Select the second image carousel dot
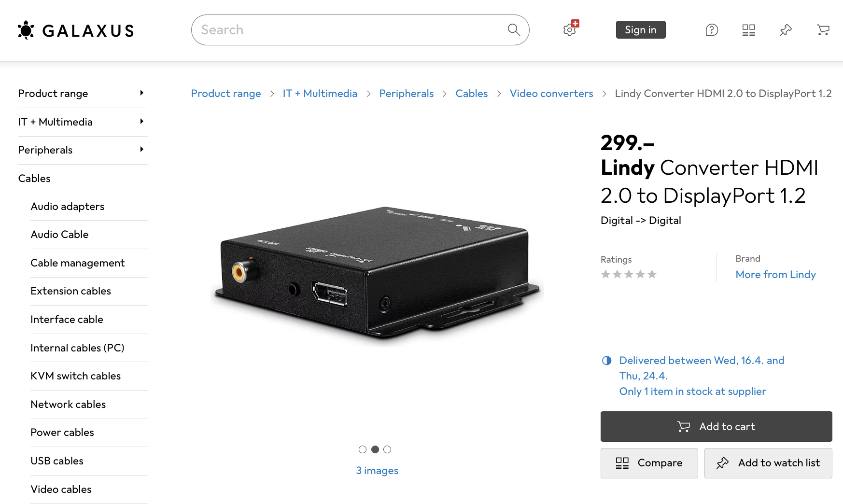This screenshot has height=504, width=843. click(x=375, y=449)
